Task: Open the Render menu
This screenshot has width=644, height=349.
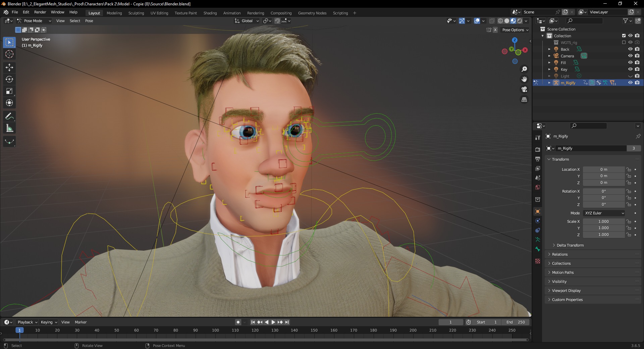Action: [x=40, y=12]
